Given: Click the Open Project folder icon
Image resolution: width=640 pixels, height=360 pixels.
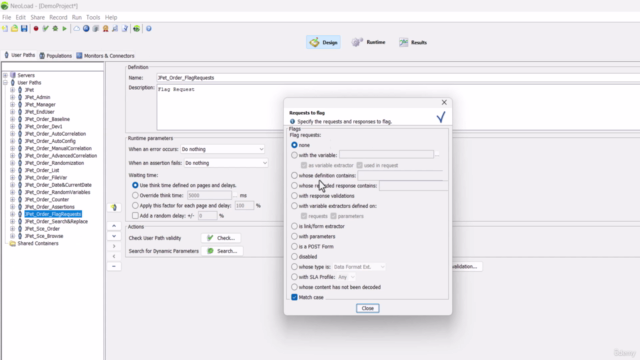Looking at the screenshot, I should point(14,29).
